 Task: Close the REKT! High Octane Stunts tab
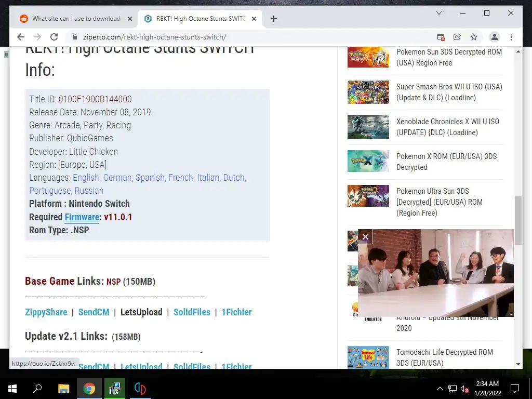[x=254, y=19]
